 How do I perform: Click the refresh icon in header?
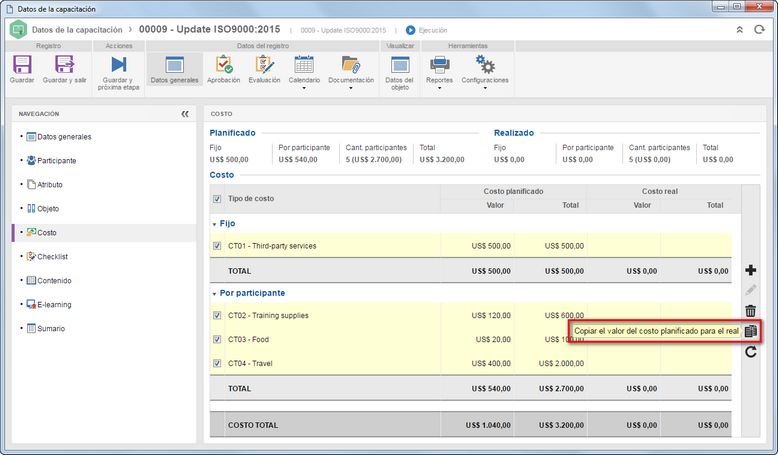click(x=759, y=30)
